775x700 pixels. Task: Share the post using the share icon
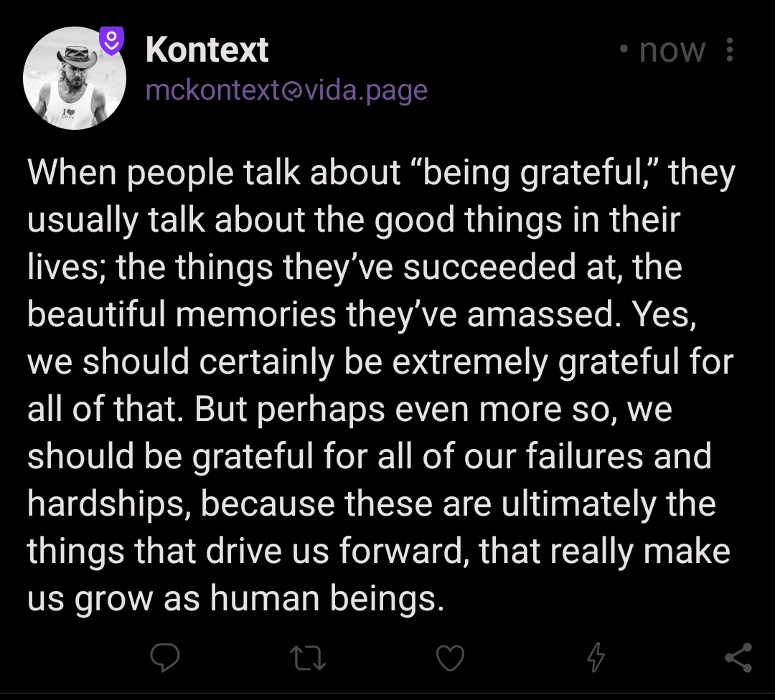[x=738, y=658]
